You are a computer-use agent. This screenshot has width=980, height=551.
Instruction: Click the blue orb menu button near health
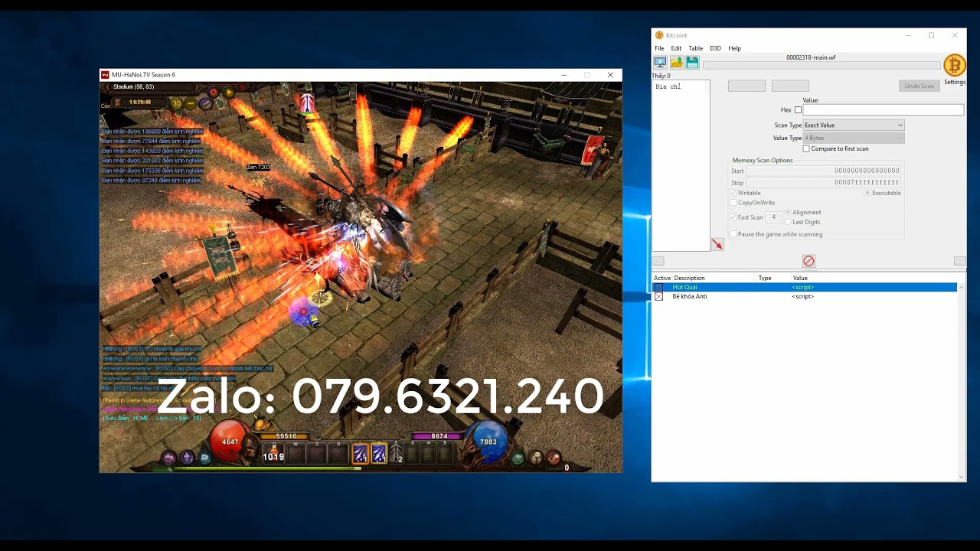tap(204, 458)
